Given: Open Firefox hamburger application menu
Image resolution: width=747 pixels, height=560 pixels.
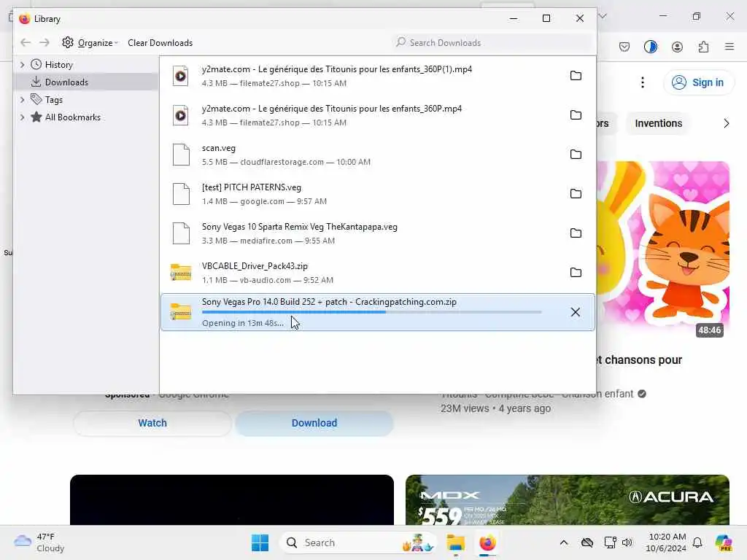Looking at the screenshot, I should click(729, 47).
